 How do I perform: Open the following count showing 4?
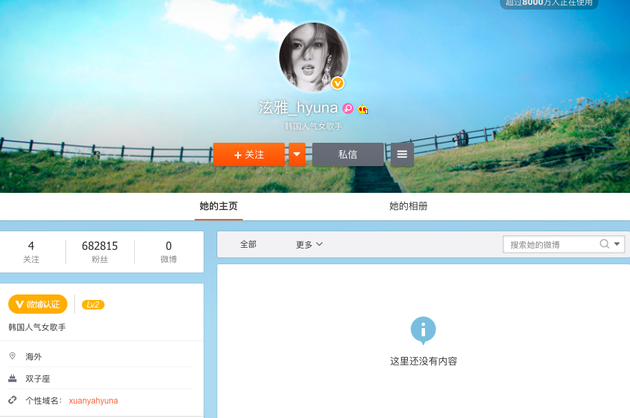31,252
